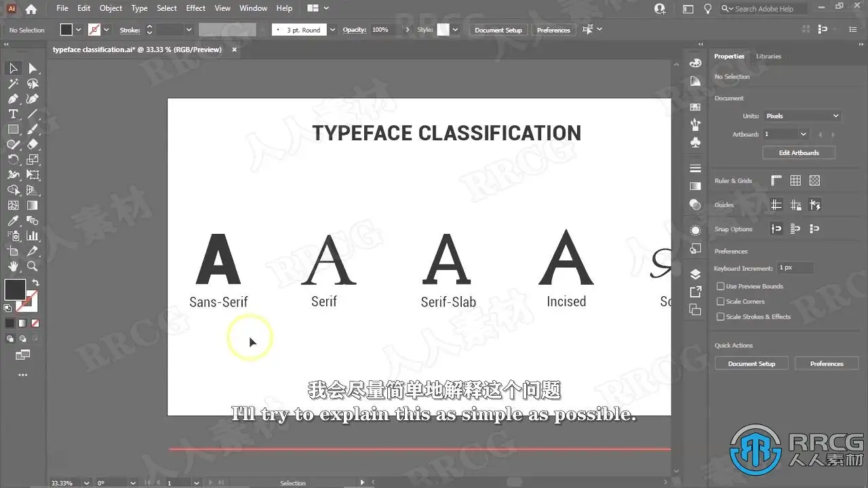Click Document Setup under Quick Actions
This screenshot has width=868, height=488.
(751, 364)
